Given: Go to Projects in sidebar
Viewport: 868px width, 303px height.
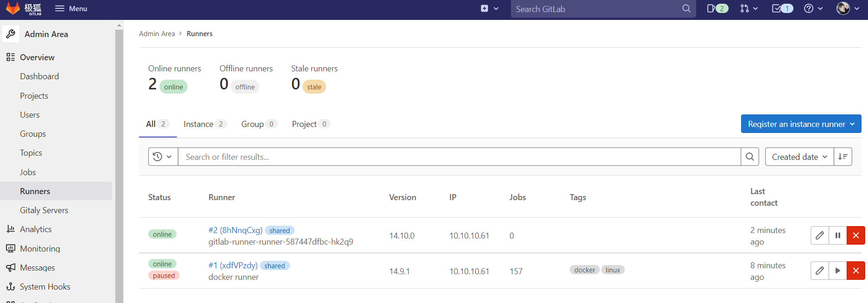Looking at the screenshot, I should pos(34,95).
